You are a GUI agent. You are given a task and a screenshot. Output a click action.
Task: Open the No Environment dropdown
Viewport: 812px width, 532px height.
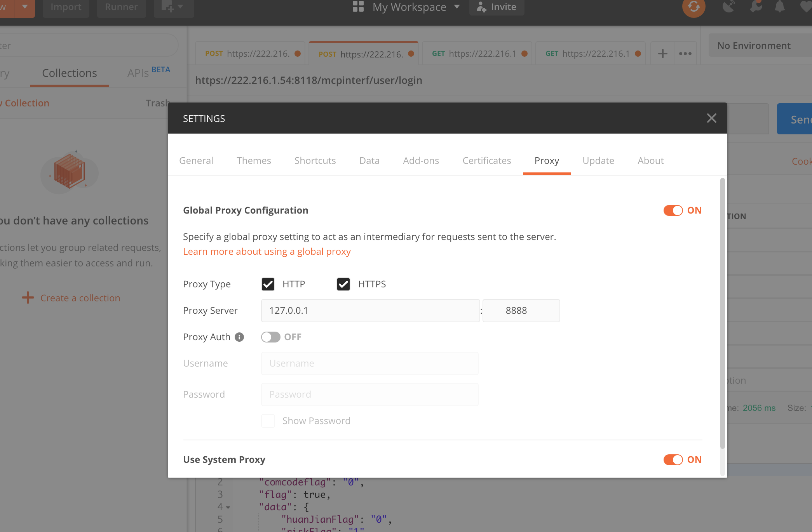(760, 46)
